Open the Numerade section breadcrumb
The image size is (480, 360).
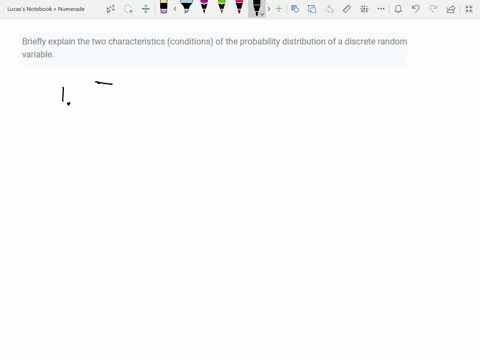(x=71, y=9)
